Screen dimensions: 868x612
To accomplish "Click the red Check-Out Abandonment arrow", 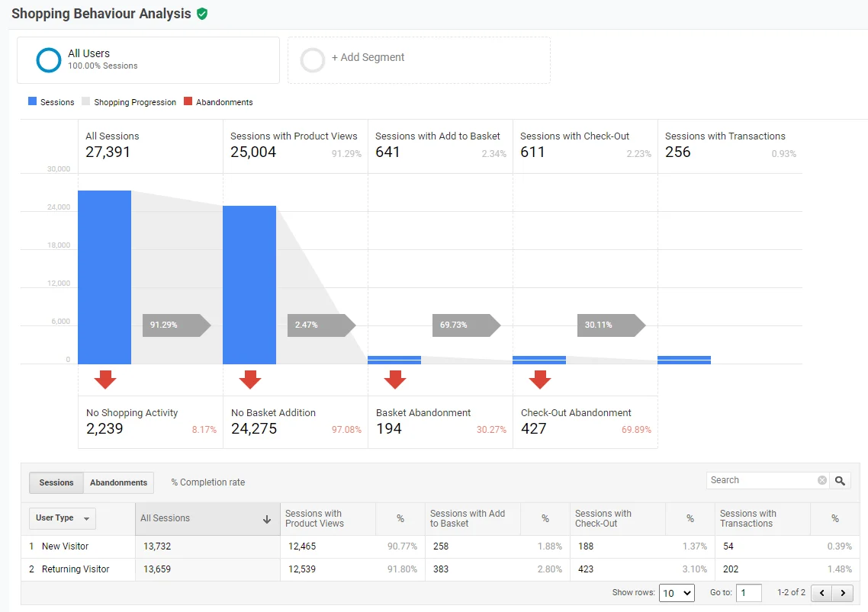I will click(x=540, y=380).
